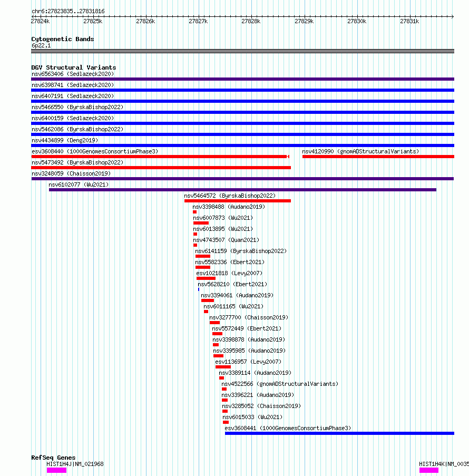Click the 27828k ruler tick label
Screen dimensions: 469x476
click(251, 21)
